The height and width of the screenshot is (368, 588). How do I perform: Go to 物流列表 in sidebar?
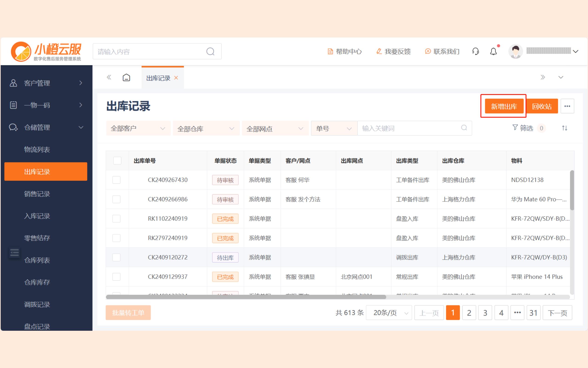tap(37, 149)
